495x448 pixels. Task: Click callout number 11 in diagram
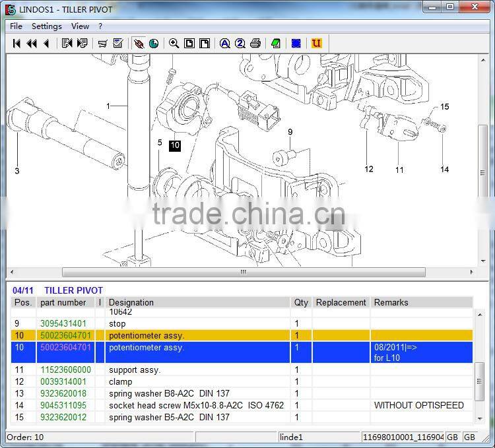399,170
